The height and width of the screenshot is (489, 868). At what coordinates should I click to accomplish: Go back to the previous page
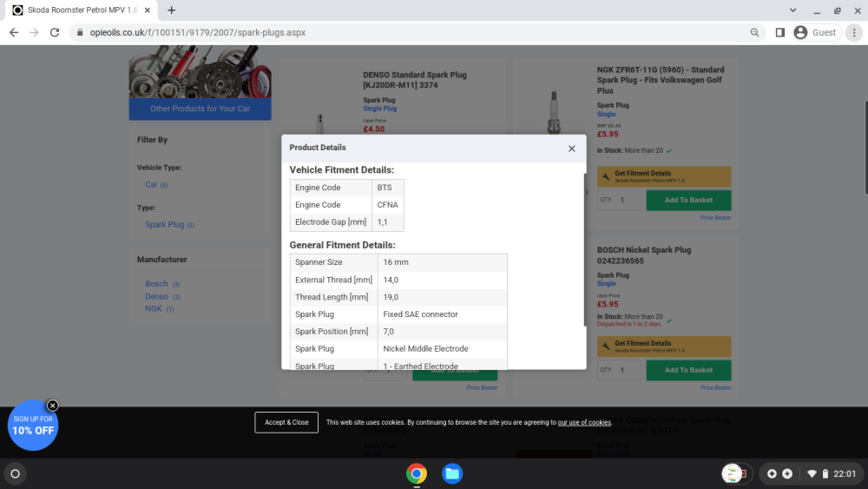click(x=14, y=33)
